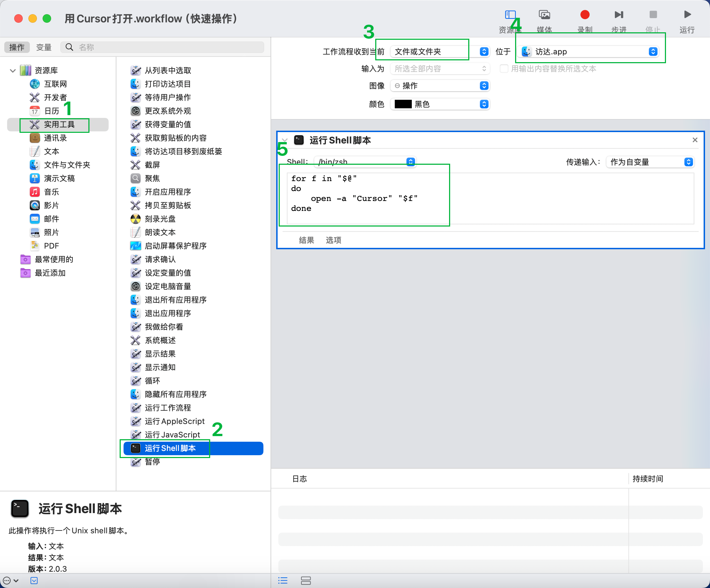Select 运行 Shell 脚本 action in list
710x588 pixels.
193,448
